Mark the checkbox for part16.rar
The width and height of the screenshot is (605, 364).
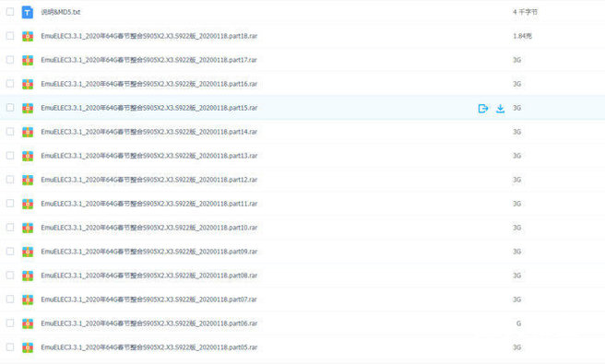coord(10,83)
